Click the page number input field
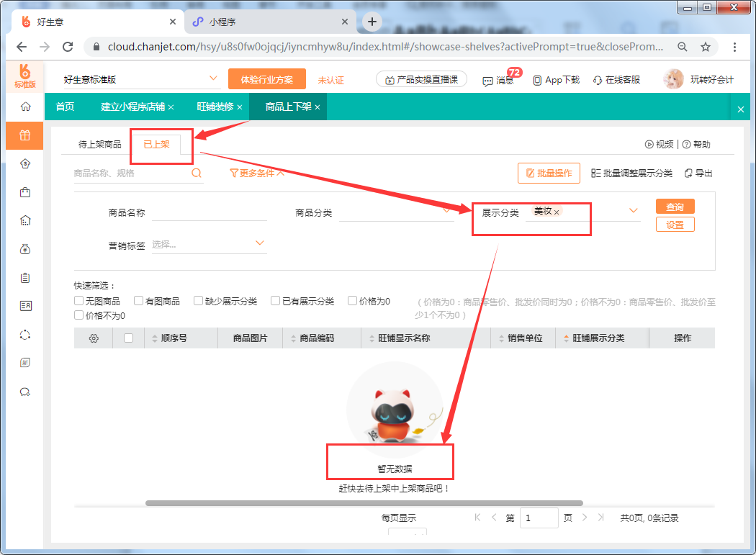The image size is (756, 555). pyautogui.click(x=539, y=518)
